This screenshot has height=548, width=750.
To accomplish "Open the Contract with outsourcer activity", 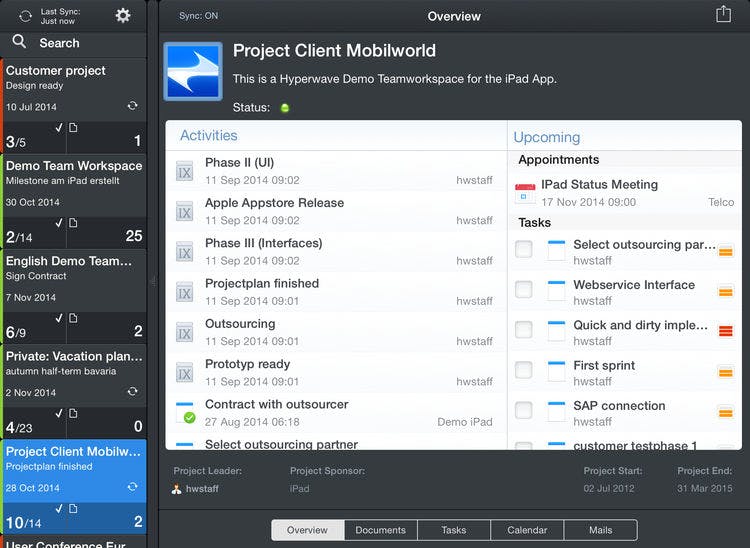I will tap(337, 413).
